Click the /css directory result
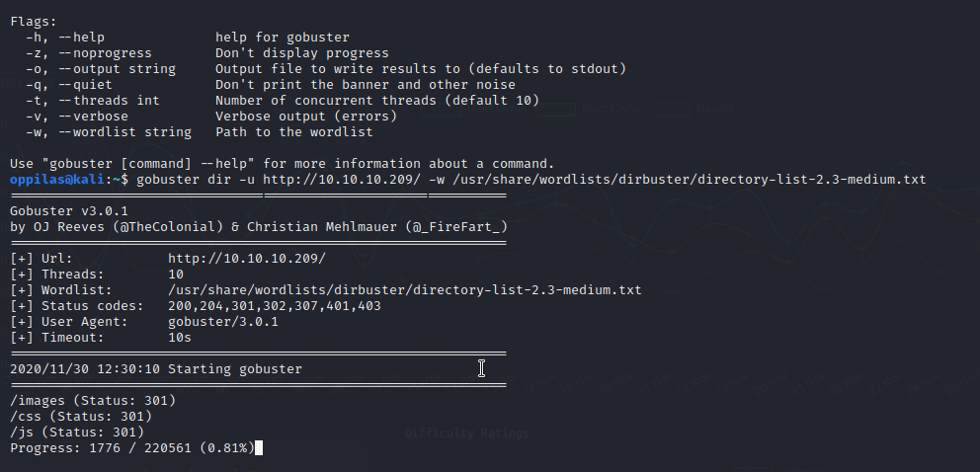The image size is (980, 472). click(81, 417)
